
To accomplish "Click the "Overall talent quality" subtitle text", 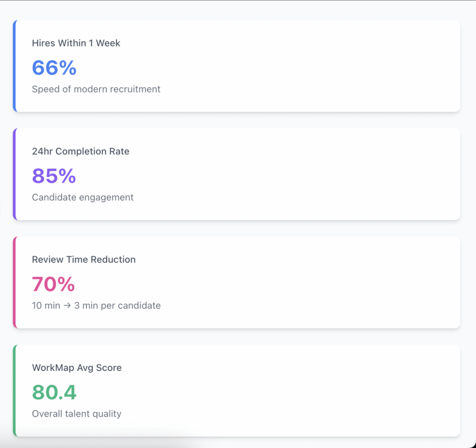I will [x=76, y=414].
